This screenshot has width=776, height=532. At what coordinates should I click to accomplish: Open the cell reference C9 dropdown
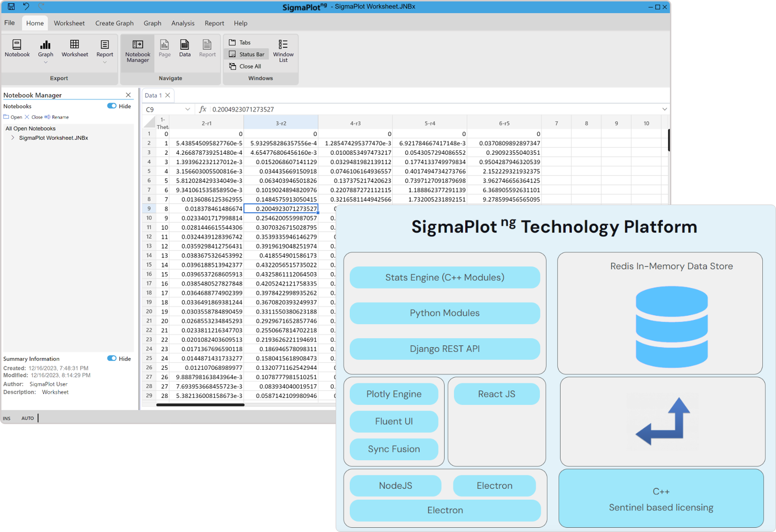[x=188, y=109]
